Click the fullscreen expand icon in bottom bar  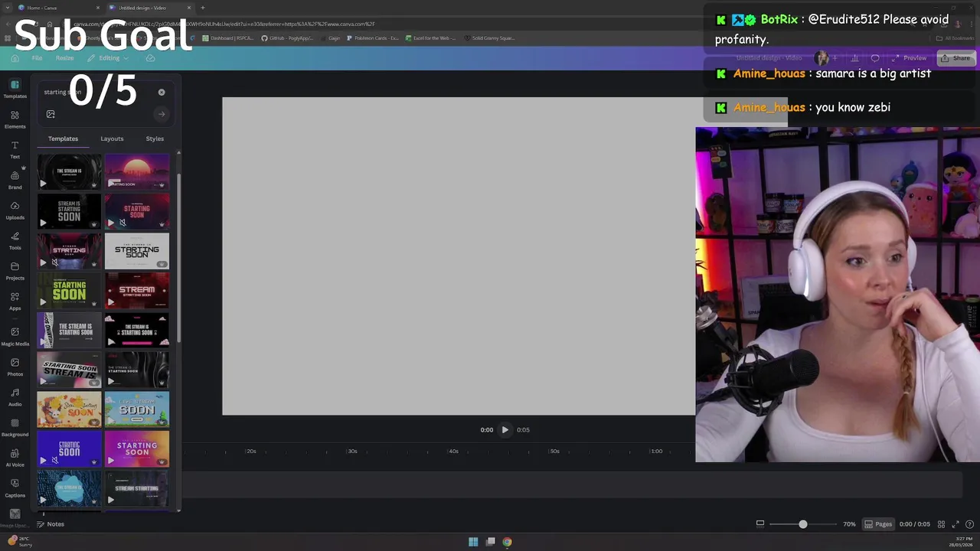click(955, 524)
